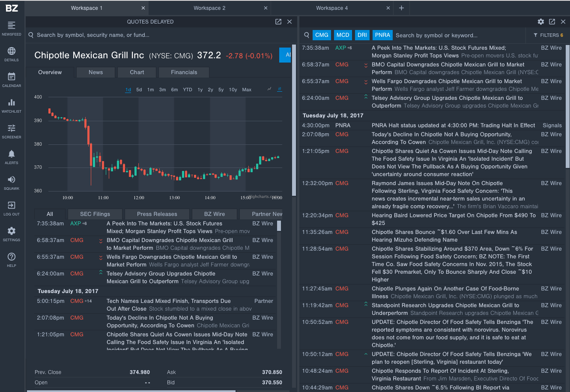Close the Quotes Delayed panel
This screenshot has width=570, height=392.
point(289,22)
